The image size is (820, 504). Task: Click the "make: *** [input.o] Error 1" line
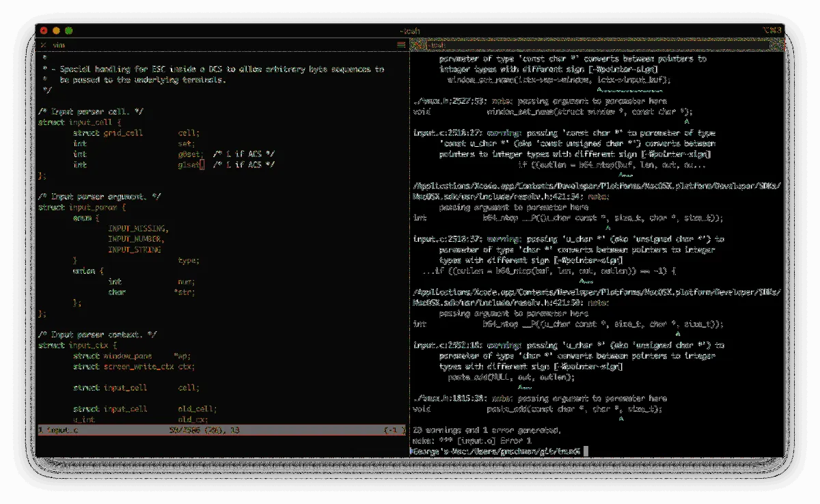click(471, 440)
